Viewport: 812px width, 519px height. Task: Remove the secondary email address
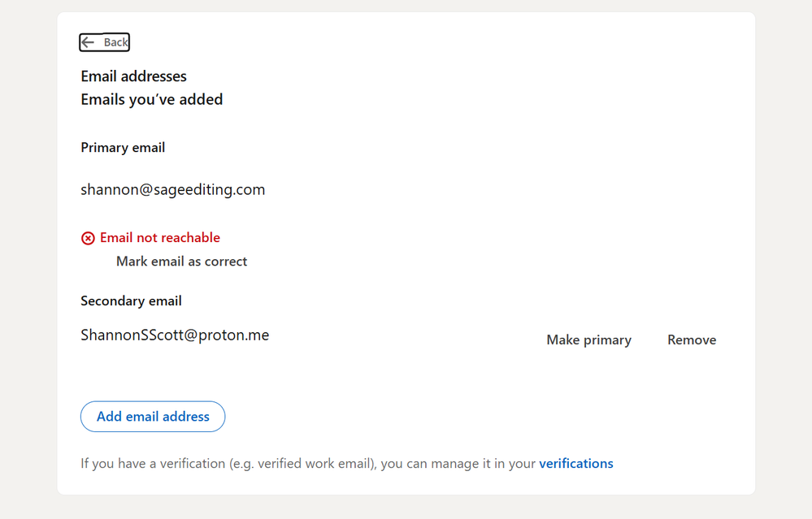tap(691, 340)
